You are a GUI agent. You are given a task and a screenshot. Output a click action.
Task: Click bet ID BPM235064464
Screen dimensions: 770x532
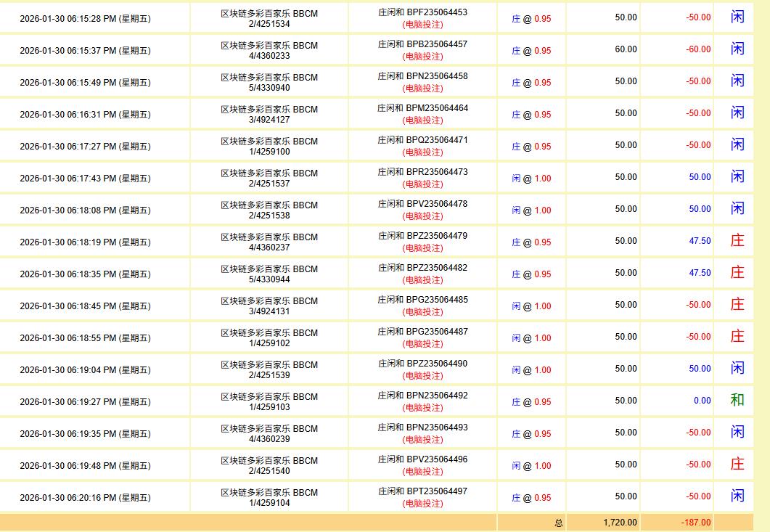pos(437,108)
